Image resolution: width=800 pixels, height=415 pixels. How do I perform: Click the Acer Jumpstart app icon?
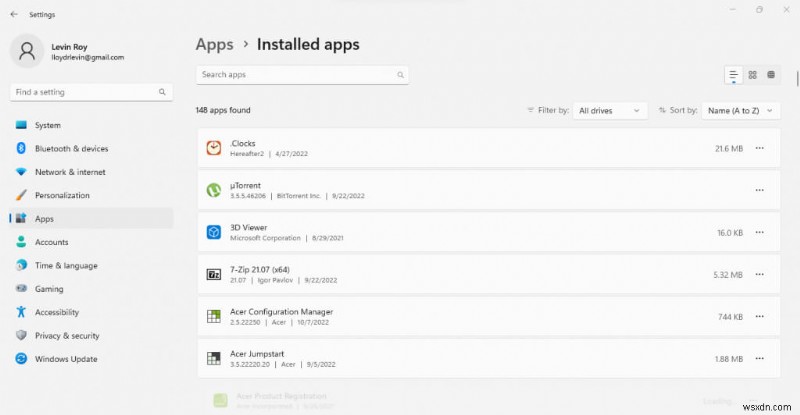(214, 358)
